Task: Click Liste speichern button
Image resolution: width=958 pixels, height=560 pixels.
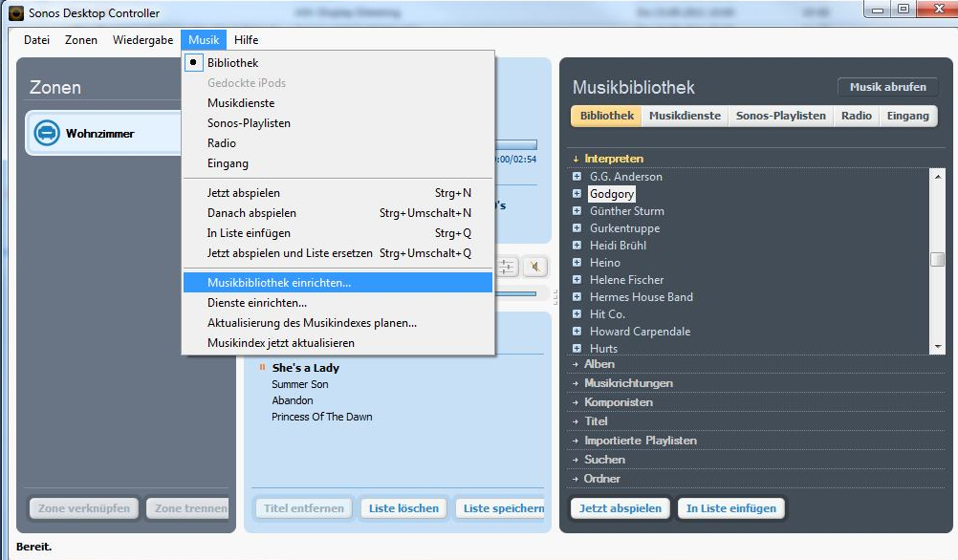Action: click(x=501, y=508)
